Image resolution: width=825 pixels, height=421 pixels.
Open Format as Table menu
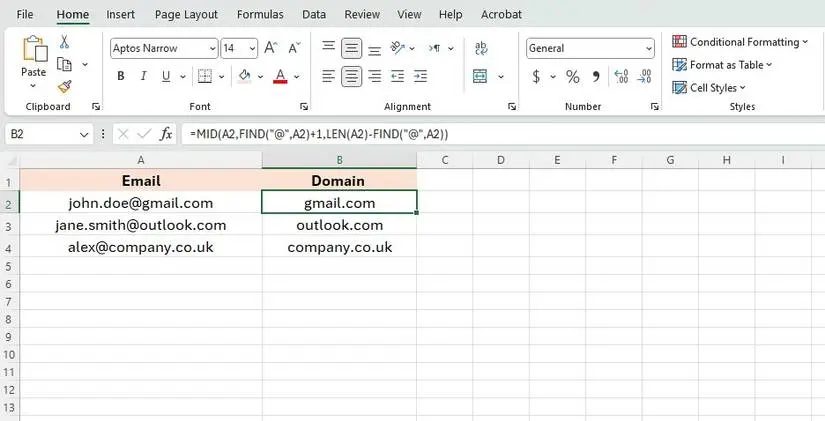(722, 65)
